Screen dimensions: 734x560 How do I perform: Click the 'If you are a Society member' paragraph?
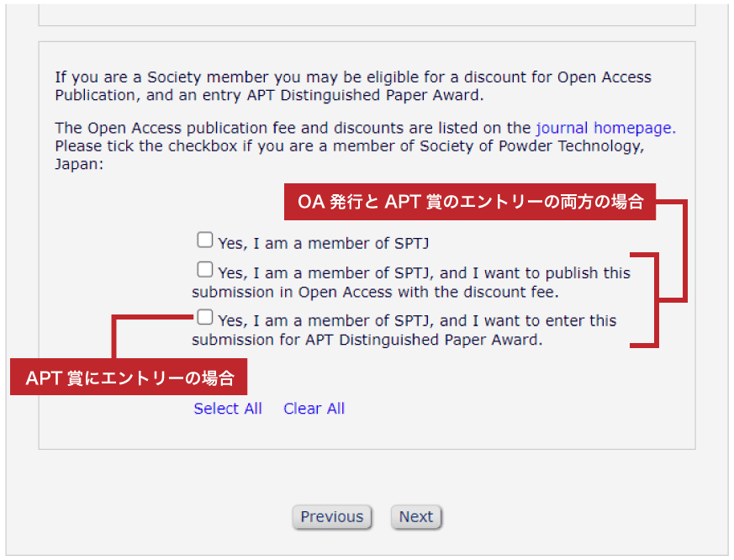click(353, 86)
